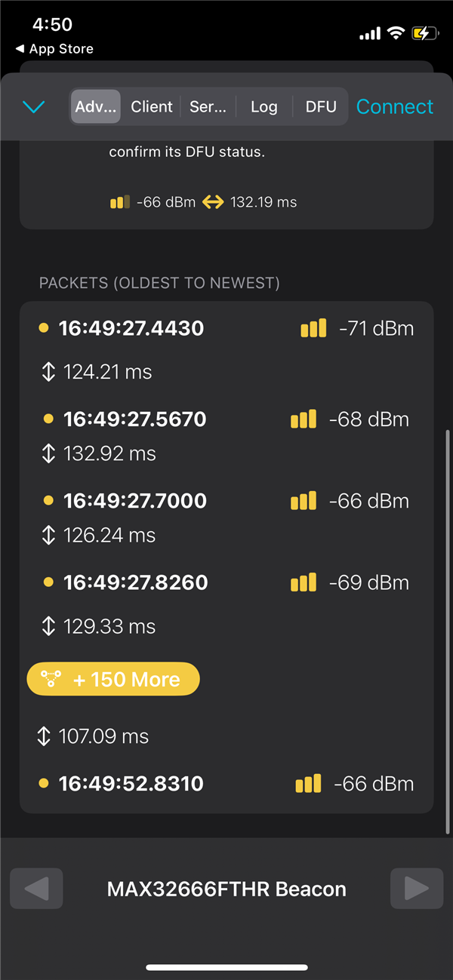Tap the signal icon next to -66 dBm 132.19 ms
The image size is (453, 980).
coord(120,202)
